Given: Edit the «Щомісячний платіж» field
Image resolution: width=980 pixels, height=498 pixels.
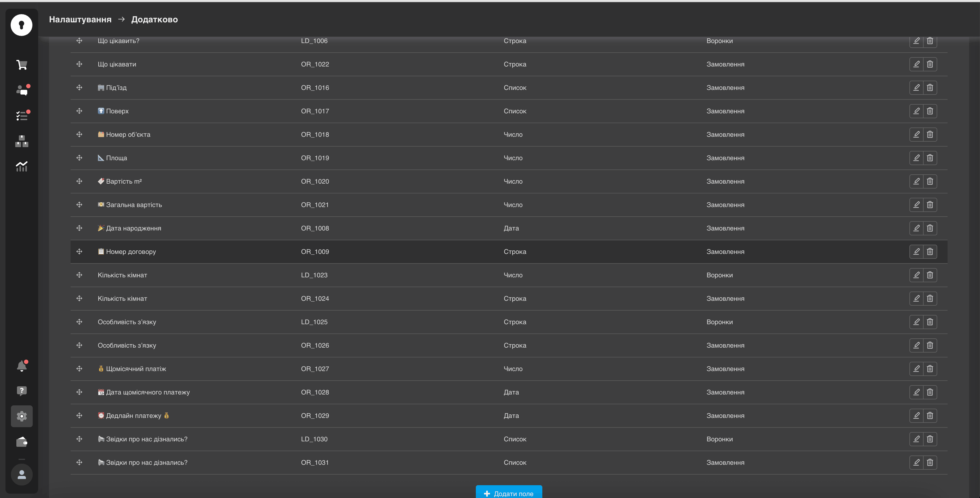Looking at the screenshot, I should [x=917, y=368].
